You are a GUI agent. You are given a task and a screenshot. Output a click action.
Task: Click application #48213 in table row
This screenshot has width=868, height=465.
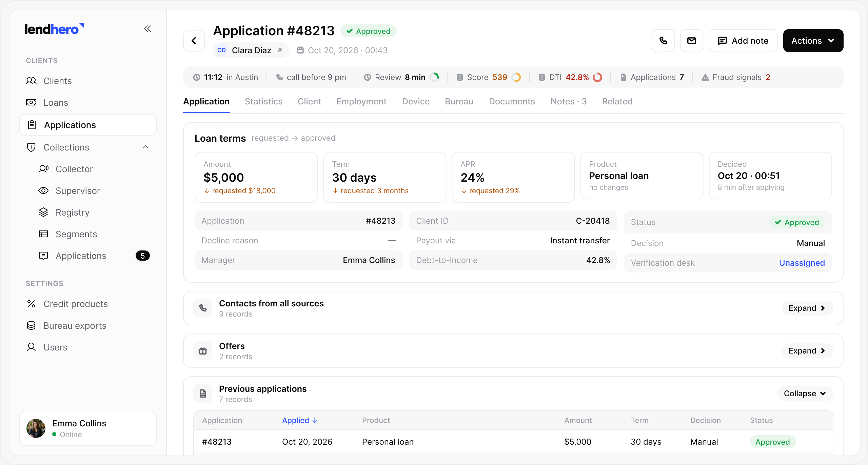point(217,442)
